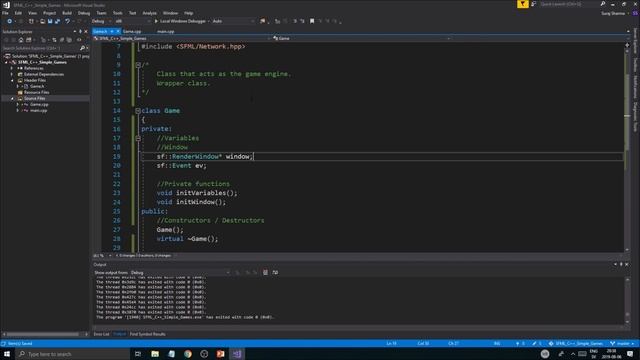
Task: Expand External Dependencies tree node
Action: 12,74
